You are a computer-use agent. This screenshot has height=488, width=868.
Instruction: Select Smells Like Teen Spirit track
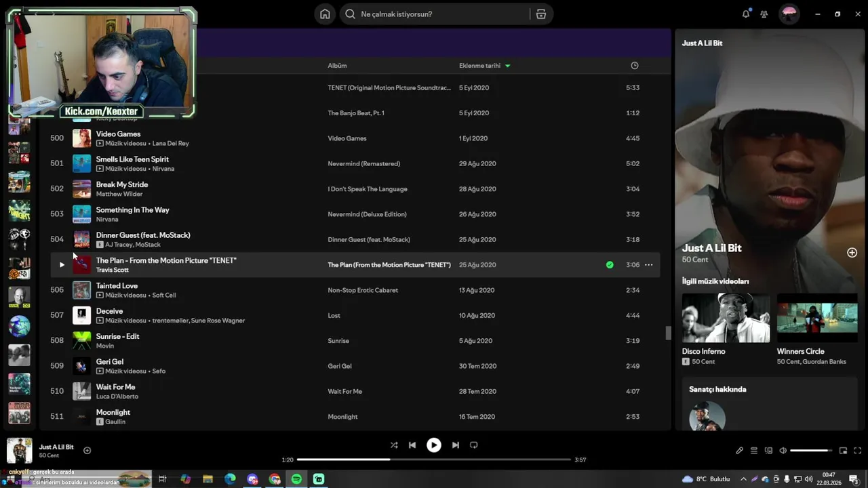[x=132, y=159]
